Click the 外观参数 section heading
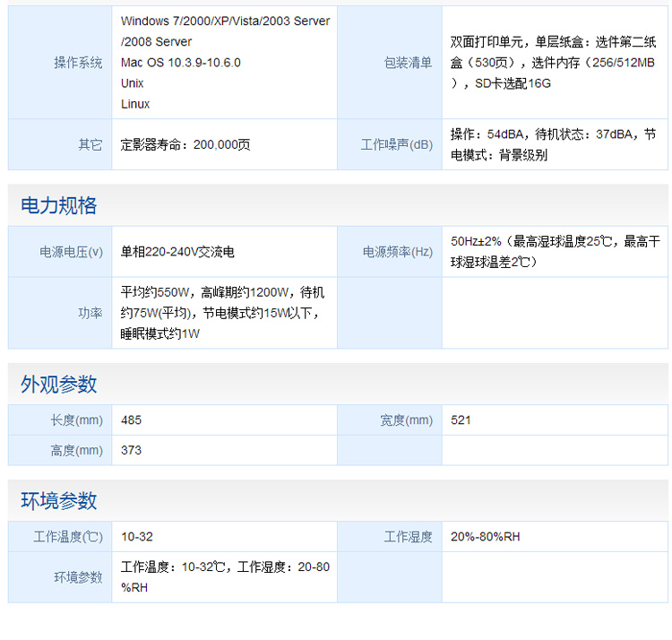Viewport: 672px width, 640px height. 59,385
